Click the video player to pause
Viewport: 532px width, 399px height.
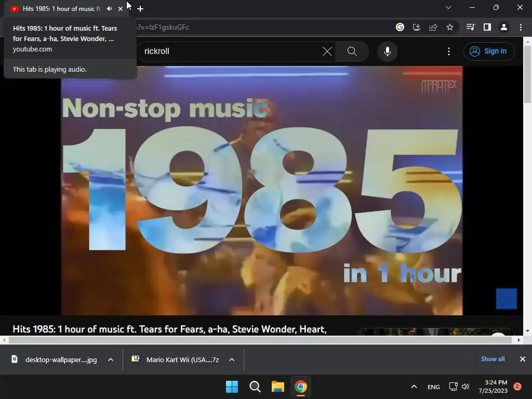tap(262, 190)
